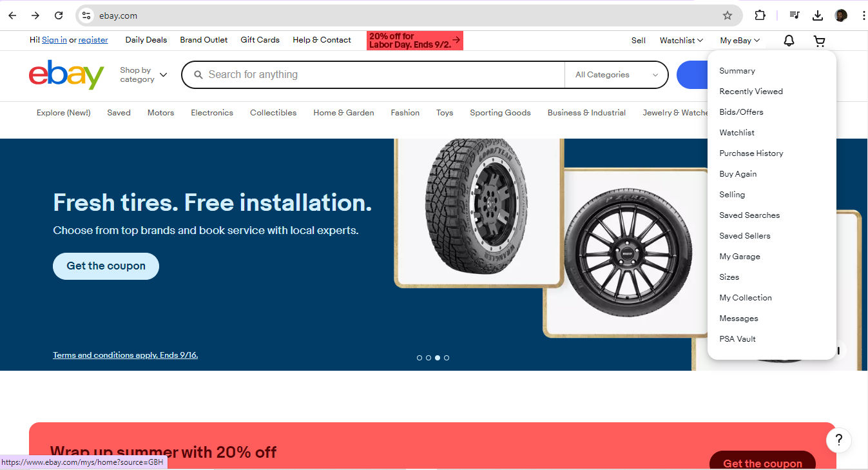Open the help question mark bubble
Image resolution: width=868 pixels, height=470 pixels.
point(838,440)
